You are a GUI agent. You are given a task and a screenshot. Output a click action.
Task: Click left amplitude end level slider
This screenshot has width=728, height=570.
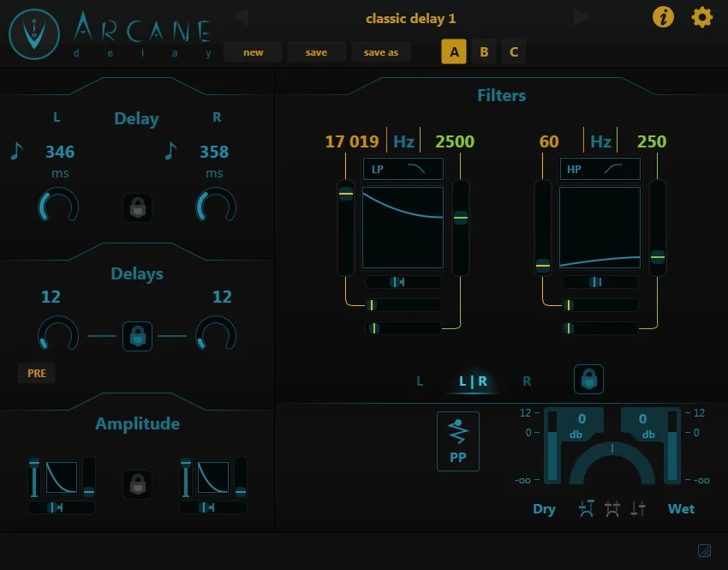tap(89, 477)
